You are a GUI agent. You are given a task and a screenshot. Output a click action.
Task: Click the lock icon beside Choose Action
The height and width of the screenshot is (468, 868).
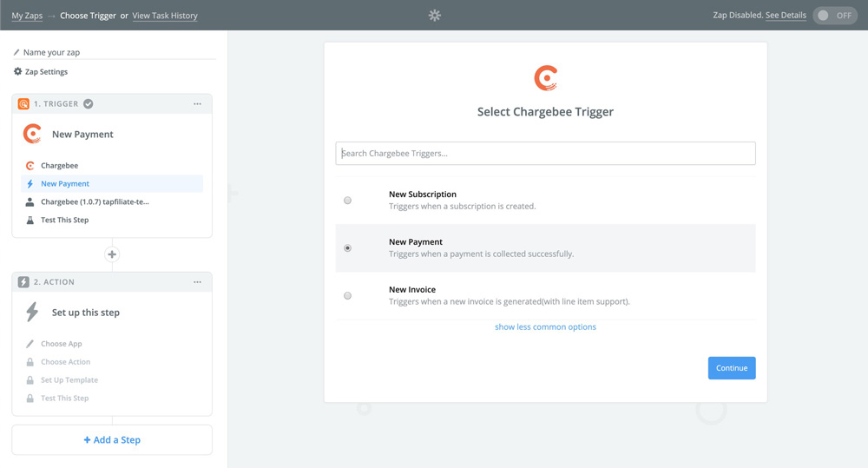tap(30, 362)
